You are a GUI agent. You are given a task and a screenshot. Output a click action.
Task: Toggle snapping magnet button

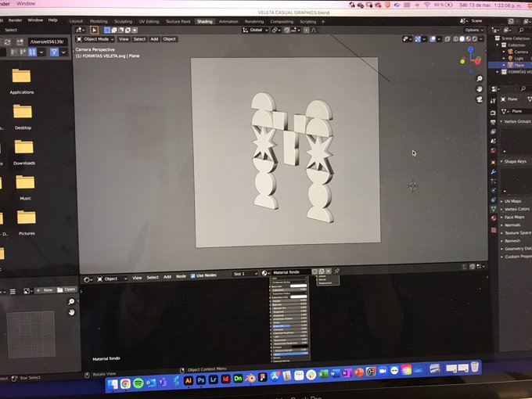[287, 31]
